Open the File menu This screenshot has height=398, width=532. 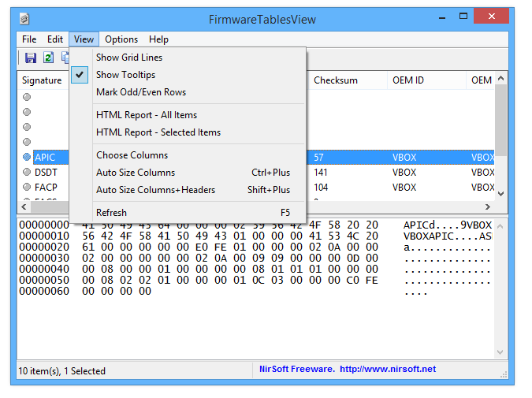(29, 39)
